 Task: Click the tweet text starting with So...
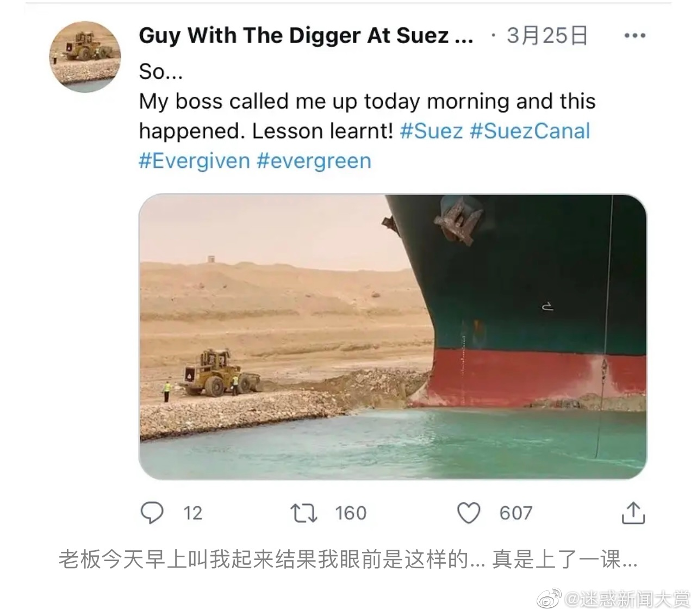pos(367,116)
